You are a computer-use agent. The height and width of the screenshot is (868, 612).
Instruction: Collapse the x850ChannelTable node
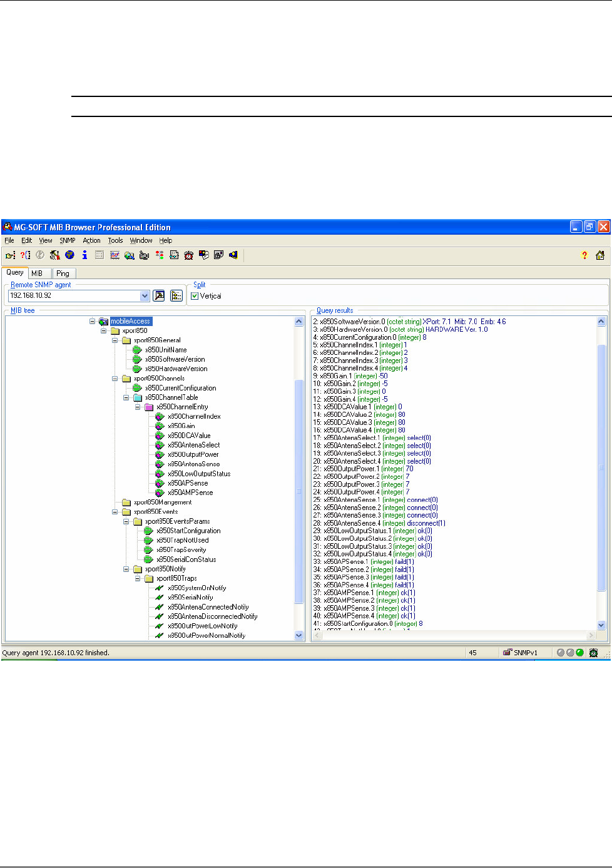click(x=126, y=397)
